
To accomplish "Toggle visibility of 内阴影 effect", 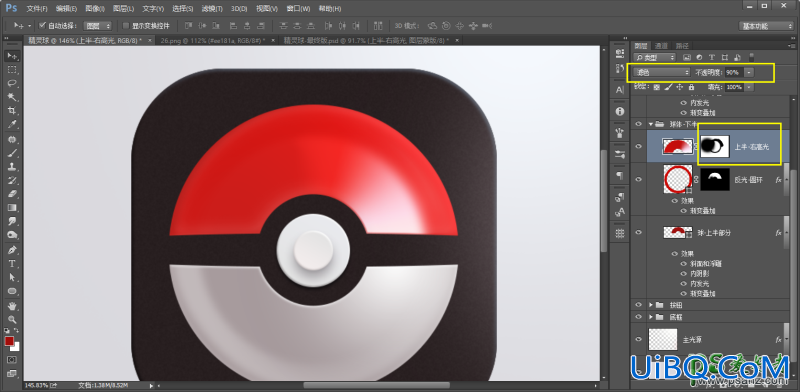I will [x=684, y=274].
